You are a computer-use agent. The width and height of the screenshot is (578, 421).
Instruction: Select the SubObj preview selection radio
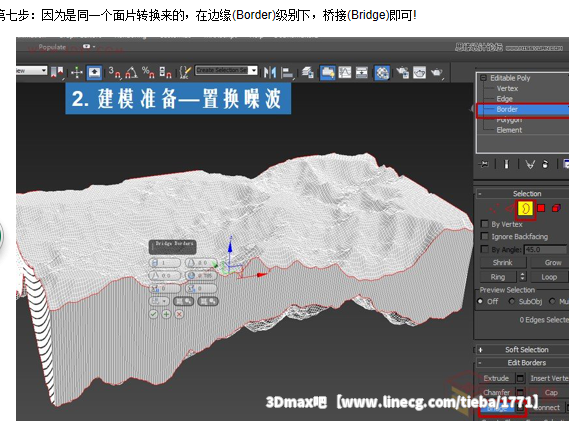tap(511, 301)
